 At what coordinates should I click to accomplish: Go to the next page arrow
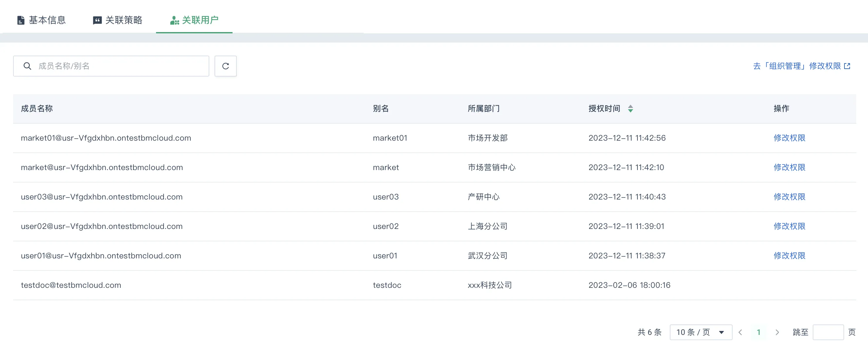(777, 332)
